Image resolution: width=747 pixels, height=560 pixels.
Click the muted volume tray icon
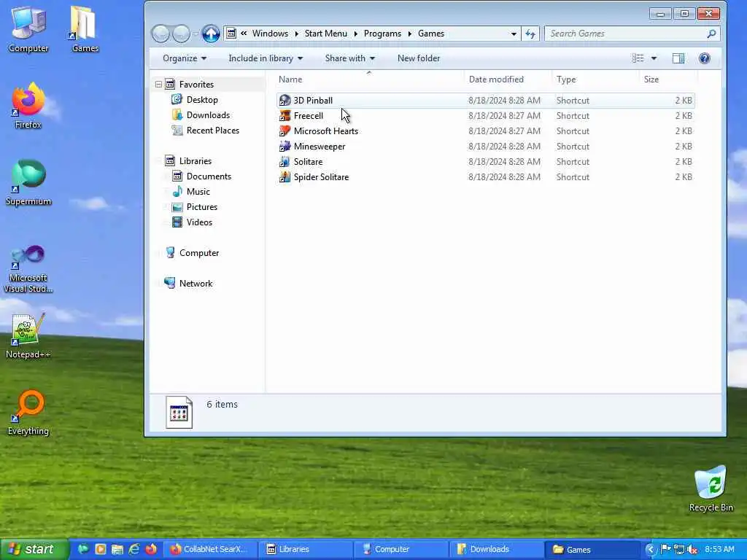[x=693, y=550]
